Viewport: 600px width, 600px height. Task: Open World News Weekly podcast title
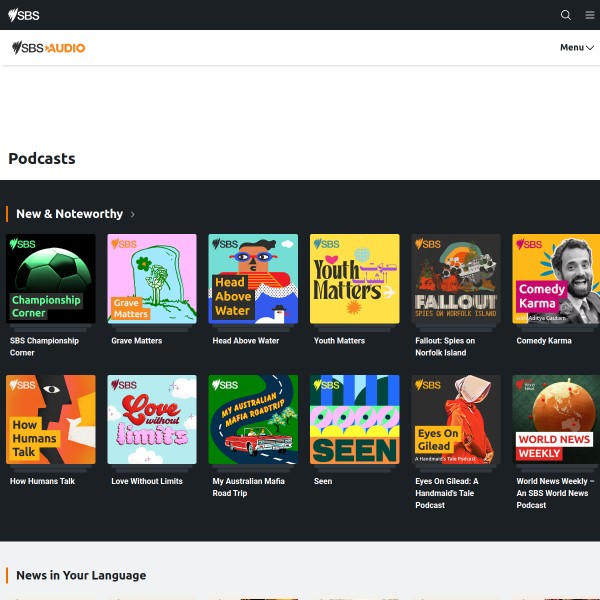click(552, 493)
